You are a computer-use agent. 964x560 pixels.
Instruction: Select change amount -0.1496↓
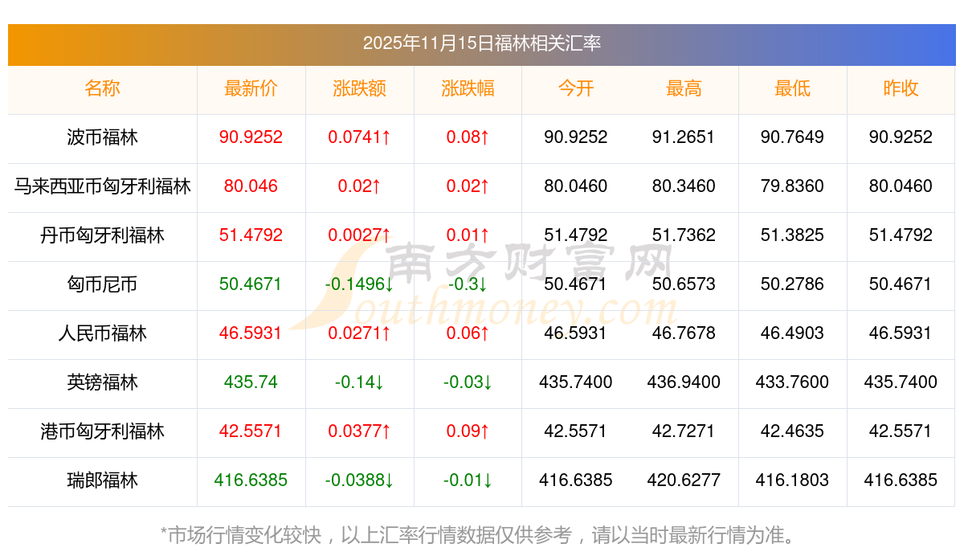359,284
